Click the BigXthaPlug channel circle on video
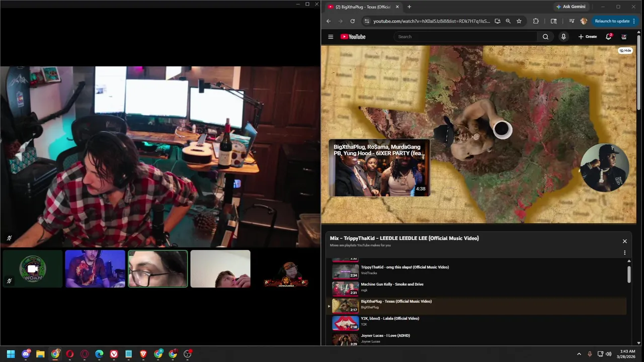The height and width of the screenshot is (362, 644). point(604,167)
